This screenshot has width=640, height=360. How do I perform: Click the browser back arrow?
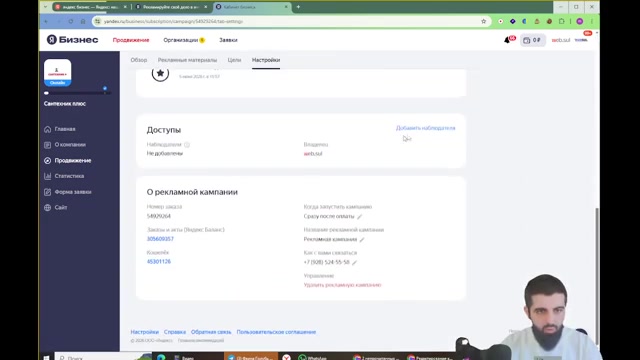pyautogui.click(x=46, y=21)
